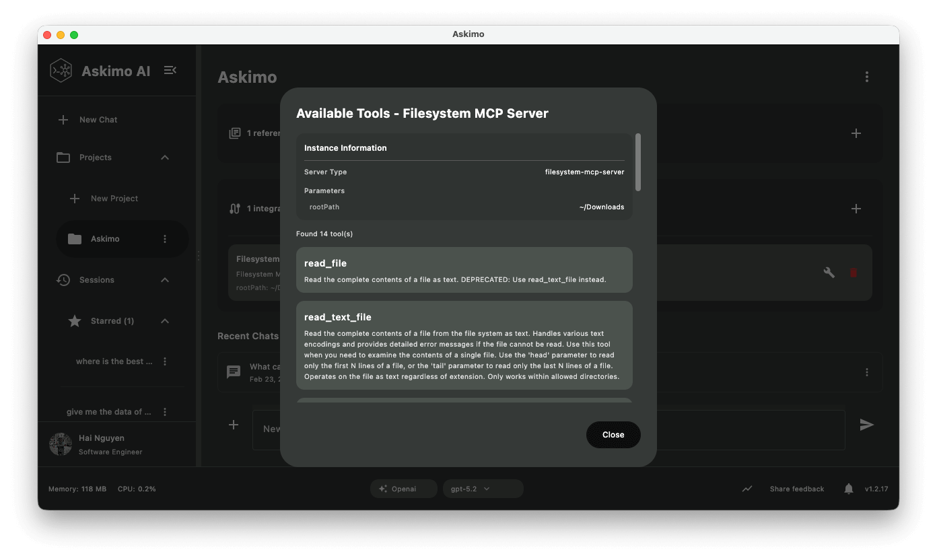This screenshot has height=560, width=937.
Task: Delete the Filesystem integration with trash icon
Action: 854,273
